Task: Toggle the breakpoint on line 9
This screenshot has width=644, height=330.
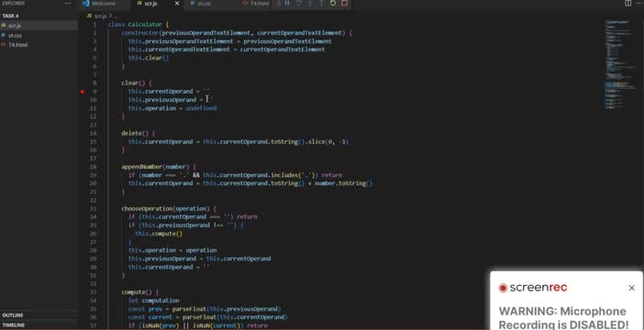Action: [83, 92]
